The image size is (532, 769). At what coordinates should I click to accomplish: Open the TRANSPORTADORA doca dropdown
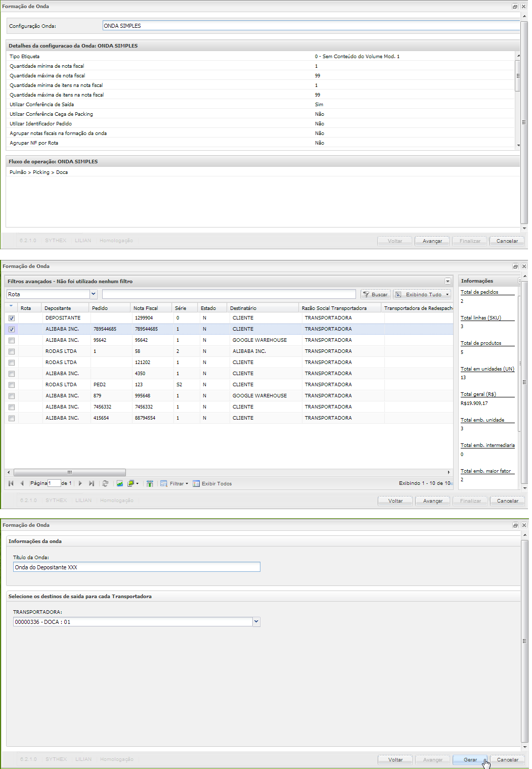(256, 622)
